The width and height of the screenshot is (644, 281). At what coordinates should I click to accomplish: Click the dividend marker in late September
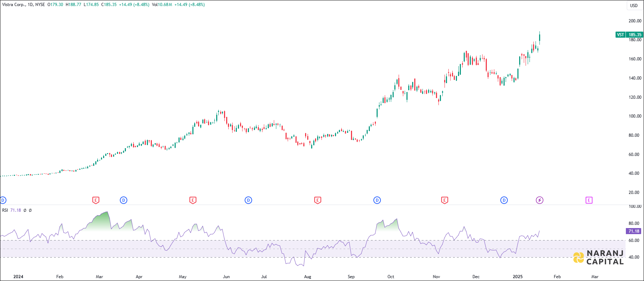[x=377, y=200]
